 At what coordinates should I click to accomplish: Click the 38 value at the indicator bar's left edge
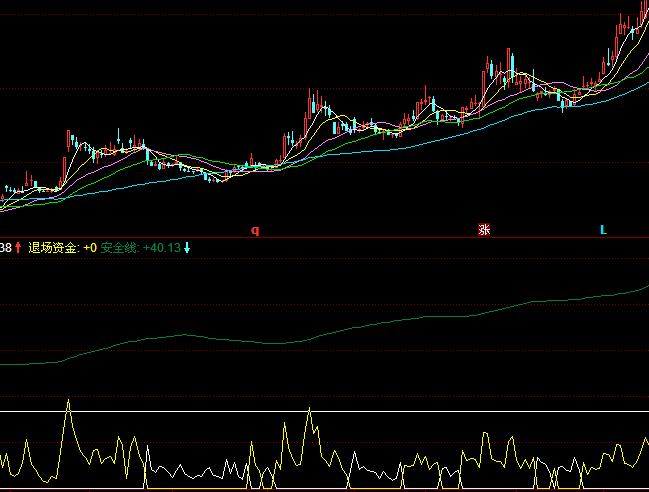point(6,247)
